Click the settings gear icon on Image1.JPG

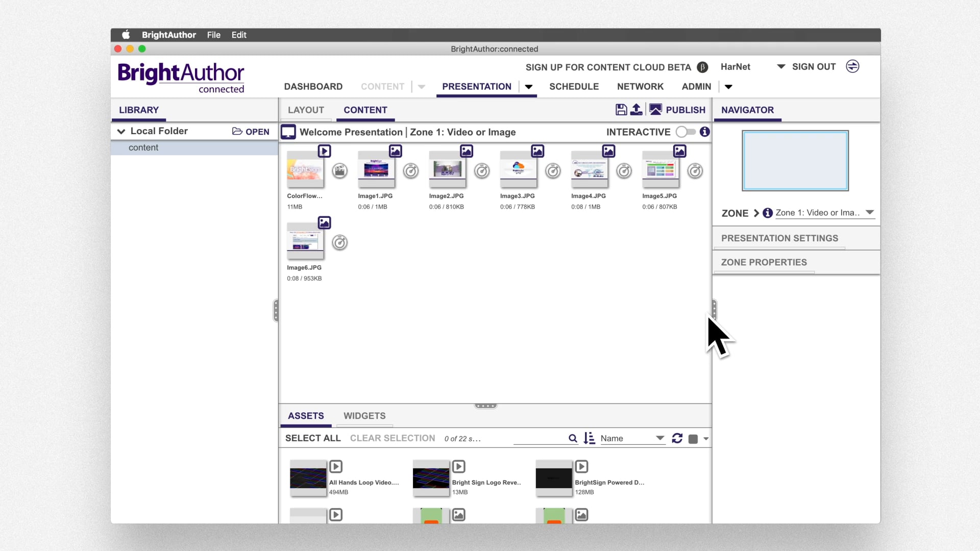pyautogui.click(x=411, y=171)
